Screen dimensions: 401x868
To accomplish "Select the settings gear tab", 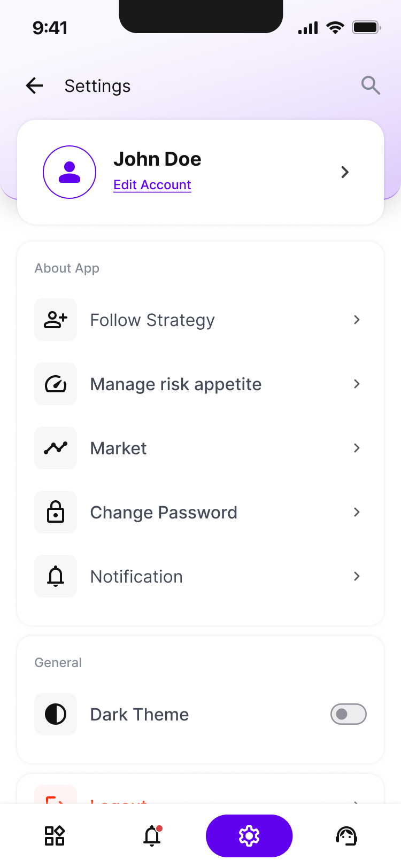I will 249,835.
